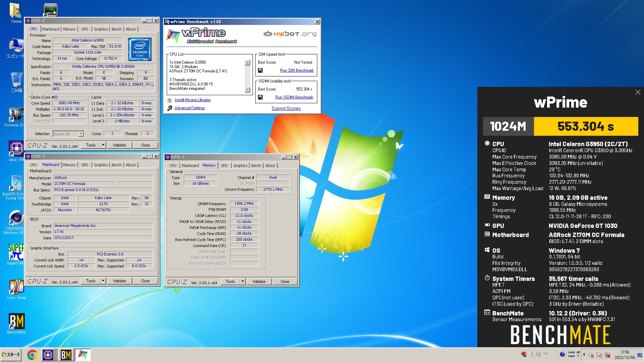This screenshot has height=362, width=644.
Task: Open Tools dropdown arrow in Memory window
Action: coord(243,282)
